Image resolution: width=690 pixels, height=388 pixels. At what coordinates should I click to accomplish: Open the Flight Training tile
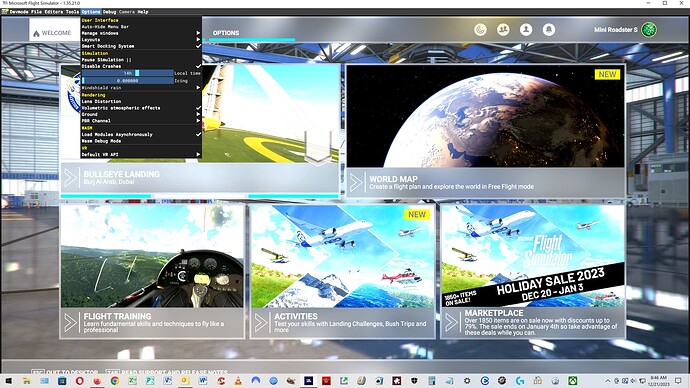tap(152, 271)
